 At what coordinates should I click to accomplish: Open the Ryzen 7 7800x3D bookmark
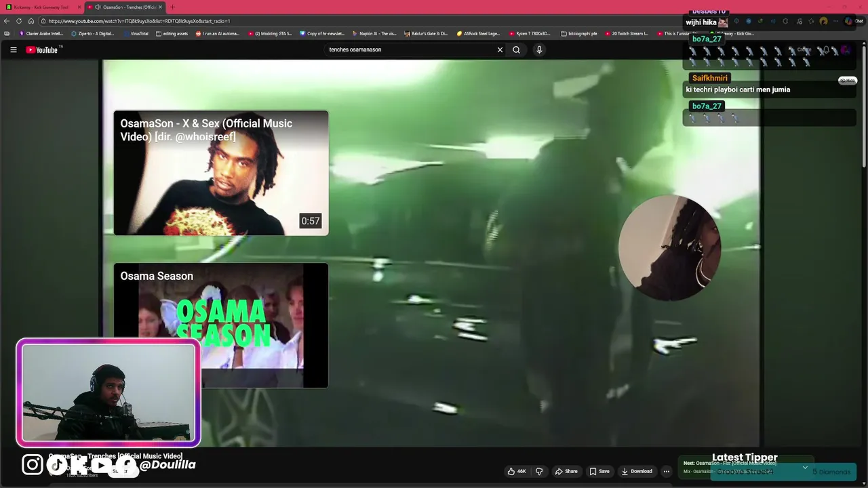(531, 33)
